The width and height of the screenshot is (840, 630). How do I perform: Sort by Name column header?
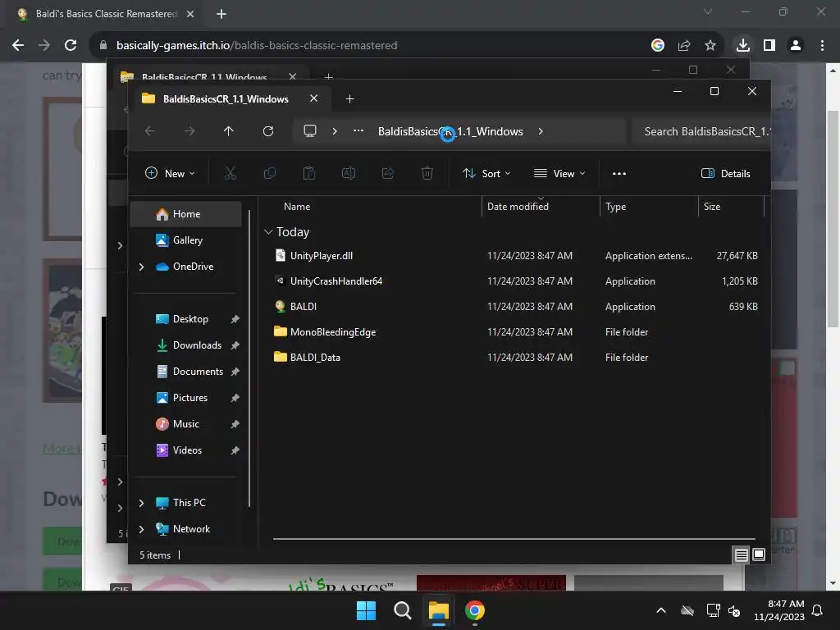(x=297, y=207)
